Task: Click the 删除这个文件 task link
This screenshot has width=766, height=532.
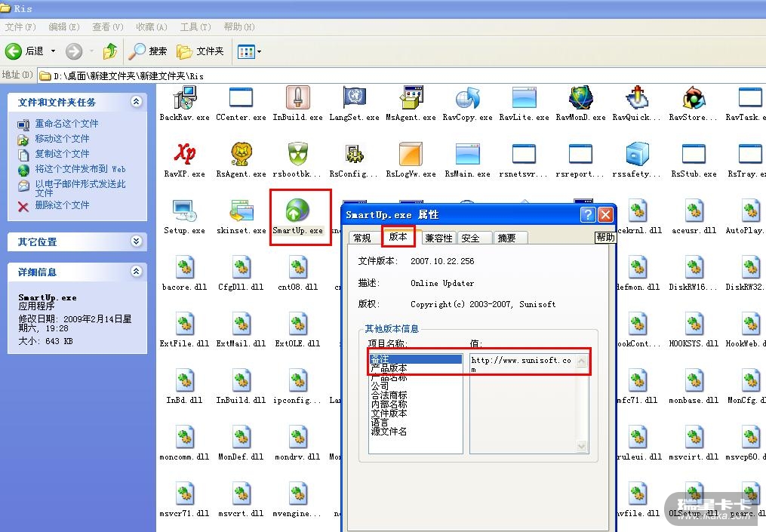Action: tap(62, 205)
